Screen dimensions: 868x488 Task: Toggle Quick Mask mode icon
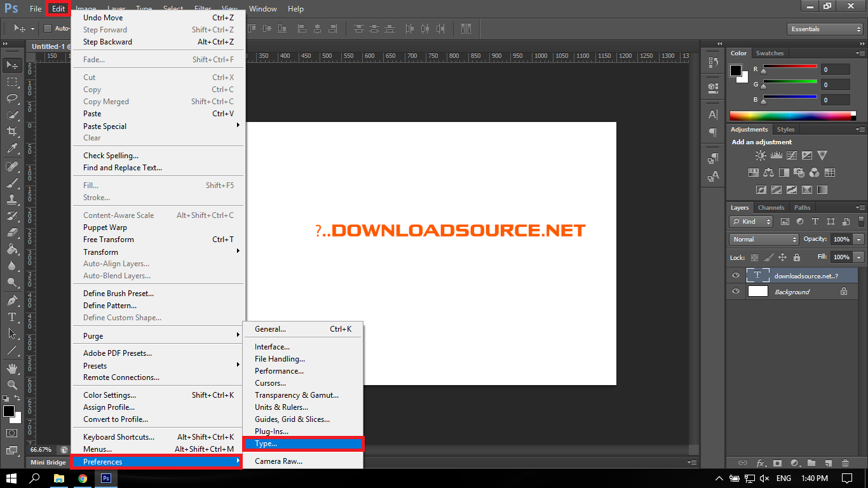point(12,433)
